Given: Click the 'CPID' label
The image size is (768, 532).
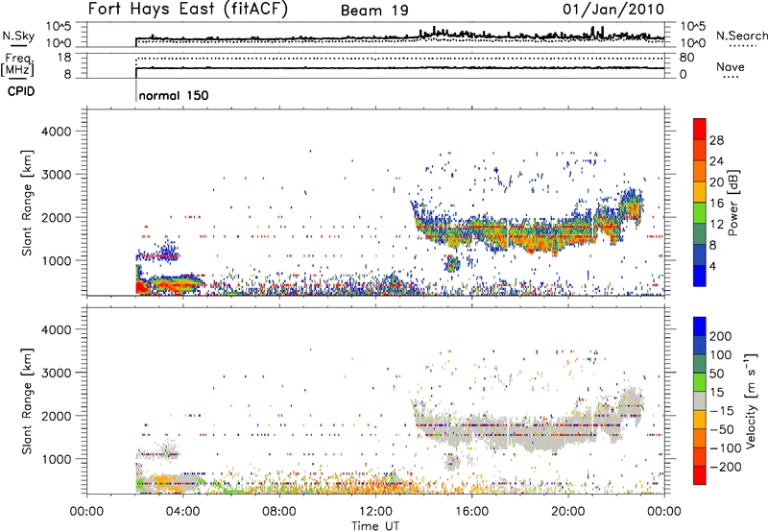Looking at the screenshot, I should pos(21,91).
